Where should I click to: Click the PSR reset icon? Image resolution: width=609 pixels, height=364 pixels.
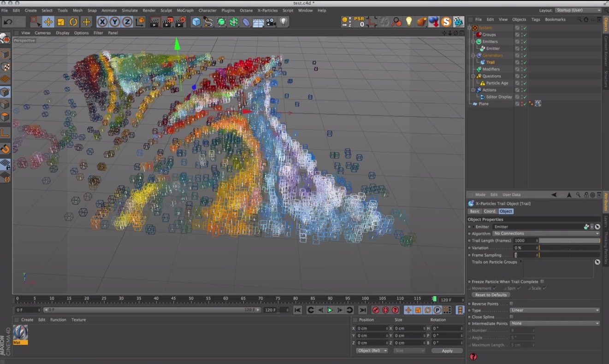(359, 22)
